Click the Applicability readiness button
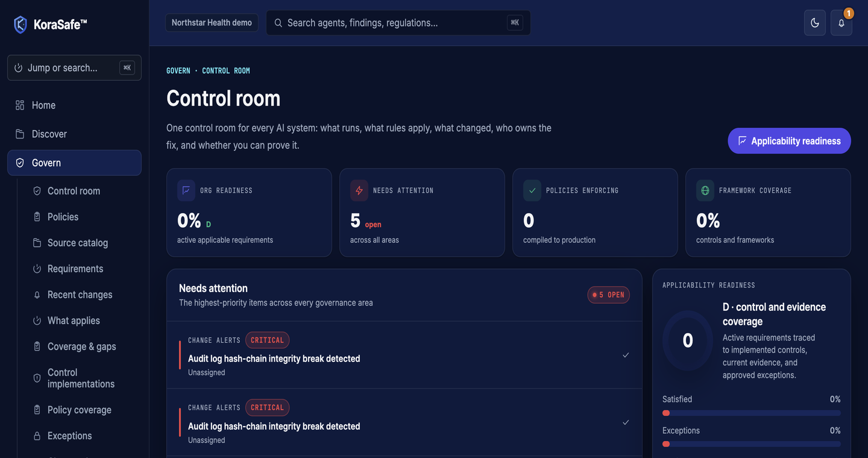This screenshot has width=868, height=458. 789,141
